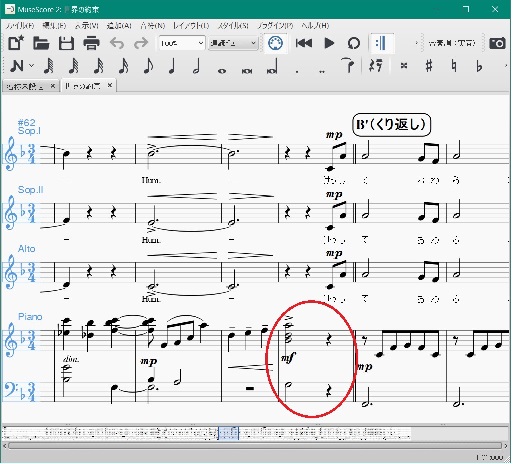This screenshot has height=464, width=513.
Task: Select the rest input icon
Action: click(376, 65)
